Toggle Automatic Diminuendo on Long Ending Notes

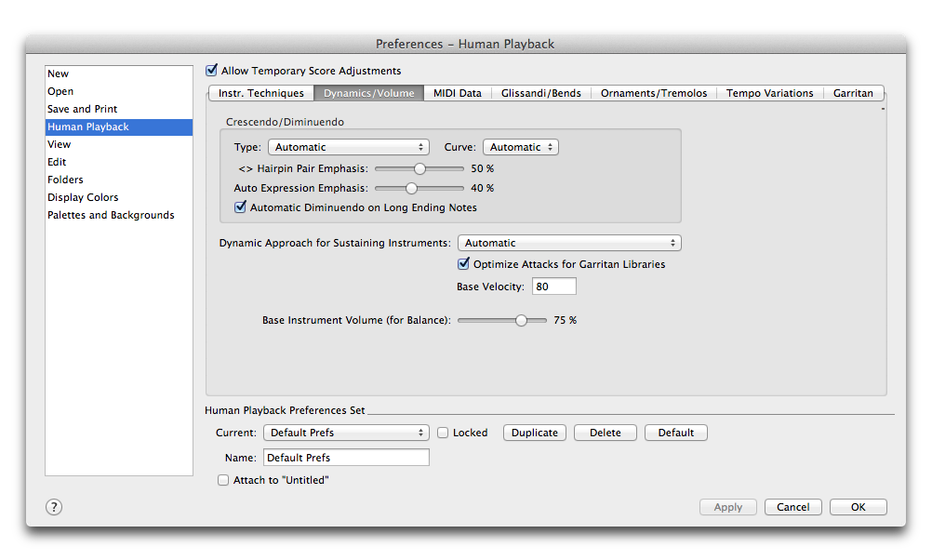pos(240,207)
